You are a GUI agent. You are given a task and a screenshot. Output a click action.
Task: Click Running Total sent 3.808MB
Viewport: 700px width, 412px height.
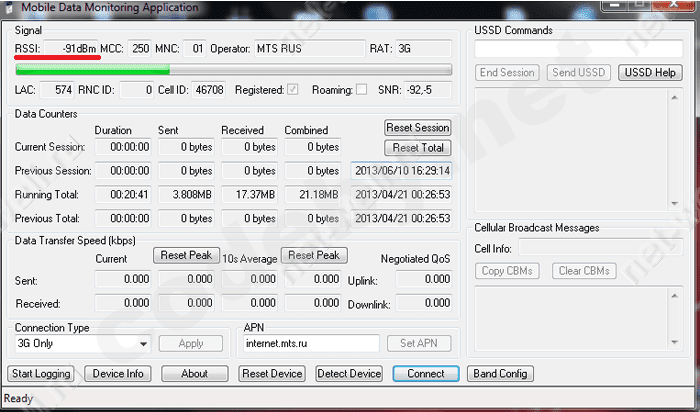click(x=186, y=195)
